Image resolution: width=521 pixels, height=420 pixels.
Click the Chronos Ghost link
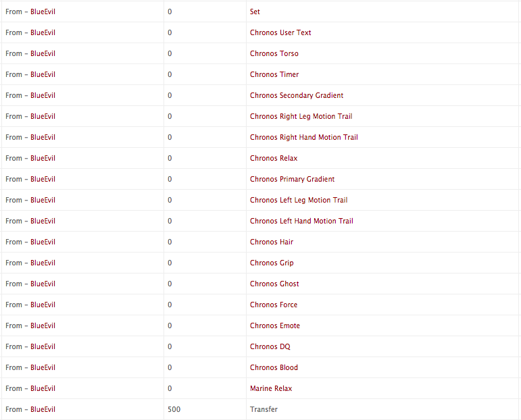[274, 284]
